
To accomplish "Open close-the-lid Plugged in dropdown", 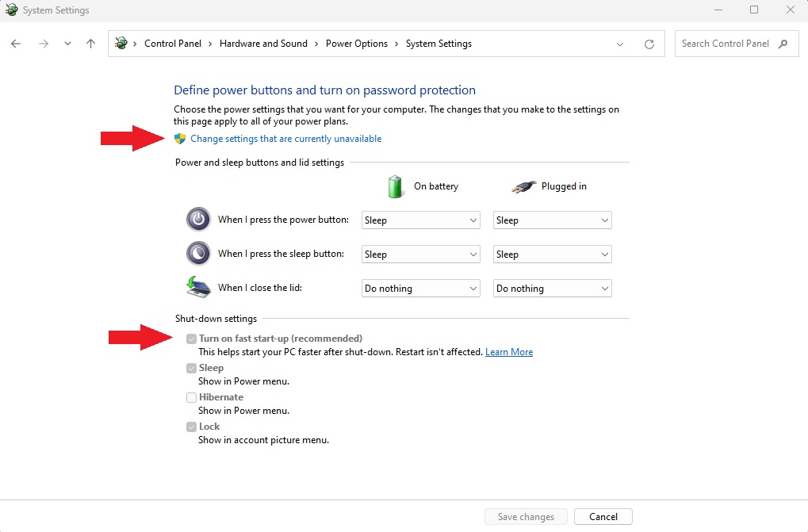I will pos(553,289).
